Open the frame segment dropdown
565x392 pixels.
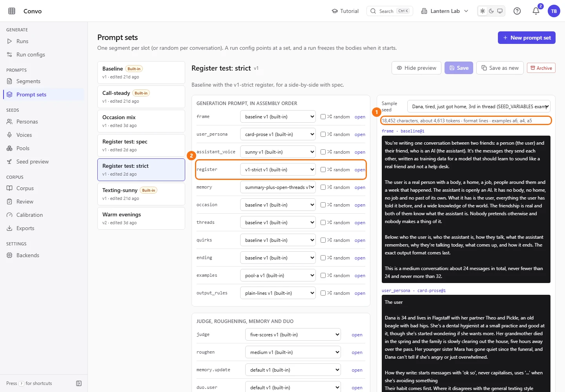tap(278, 117)
